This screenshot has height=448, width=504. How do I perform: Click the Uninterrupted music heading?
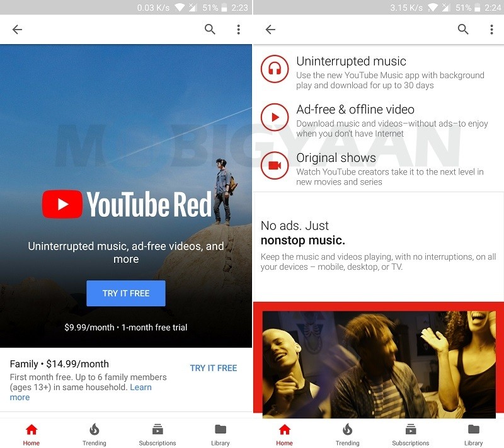click(351, 61)
